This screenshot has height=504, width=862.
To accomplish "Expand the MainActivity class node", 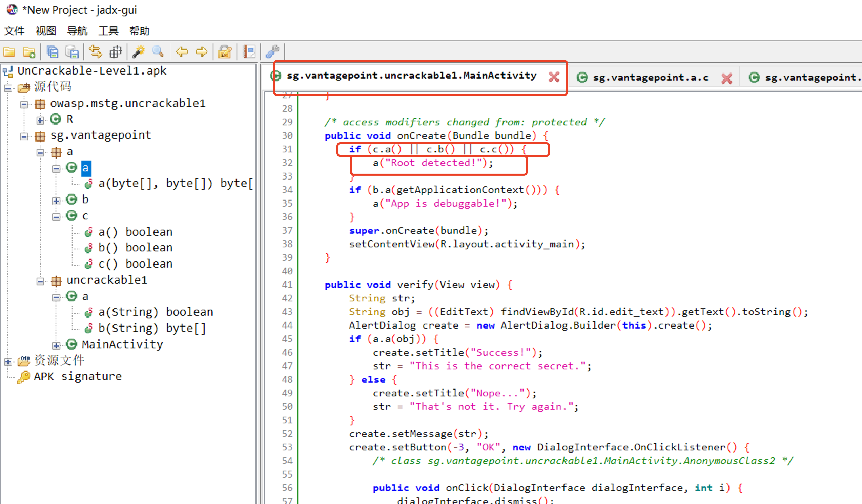I will point(56,345).
